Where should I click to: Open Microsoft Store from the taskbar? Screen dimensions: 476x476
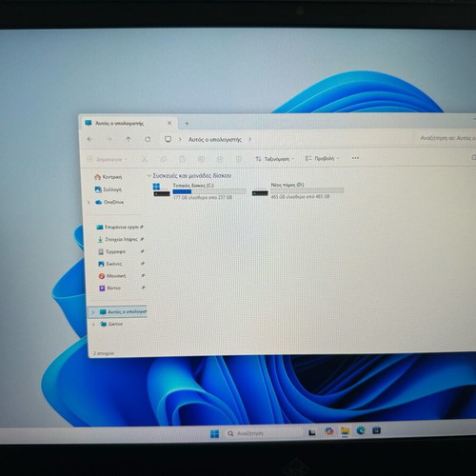376,430
